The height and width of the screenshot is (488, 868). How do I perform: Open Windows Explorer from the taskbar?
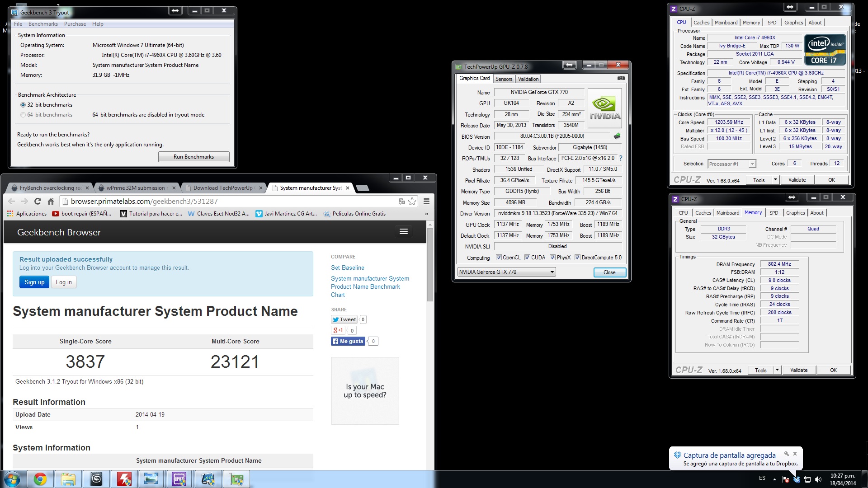coord(68,479)
